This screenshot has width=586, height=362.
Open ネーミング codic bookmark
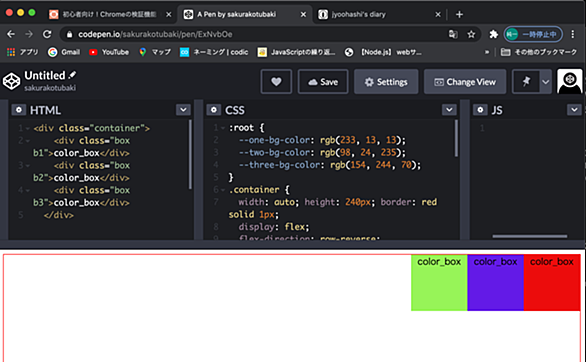point(214,52)
